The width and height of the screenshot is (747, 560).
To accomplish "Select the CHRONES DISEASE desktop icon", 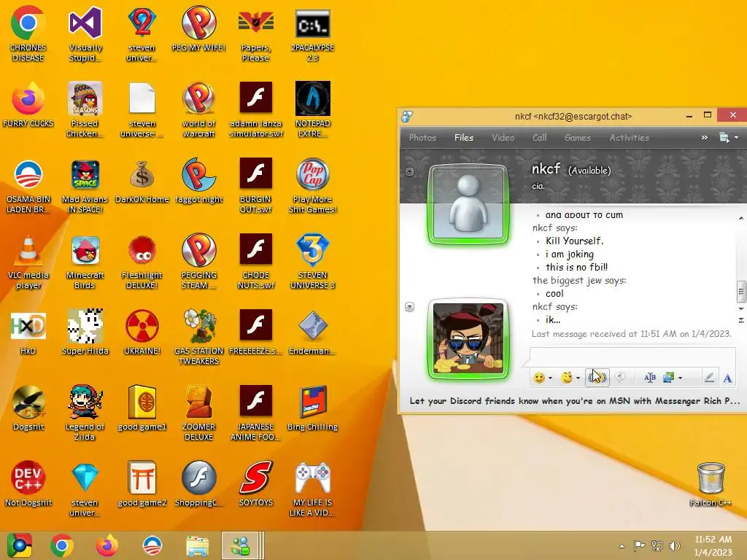I will click(x=28, y=35).
